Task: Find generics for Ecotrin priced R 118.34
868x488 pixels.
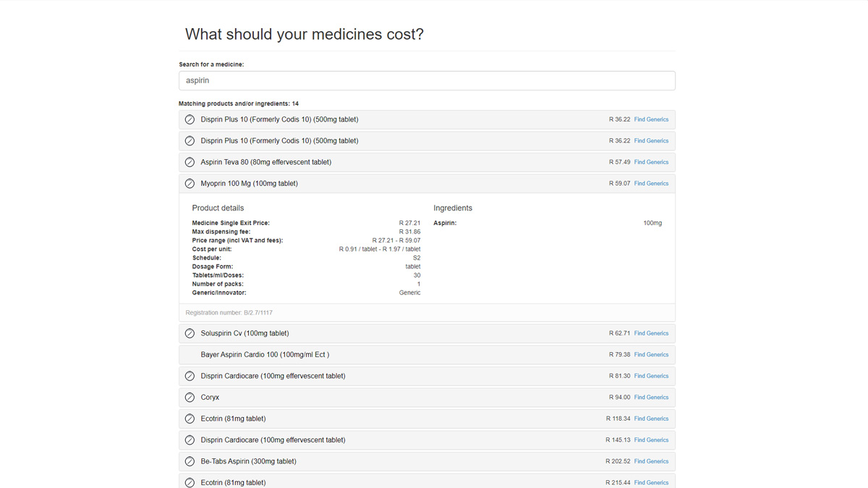Action: [x=651, y=419]
